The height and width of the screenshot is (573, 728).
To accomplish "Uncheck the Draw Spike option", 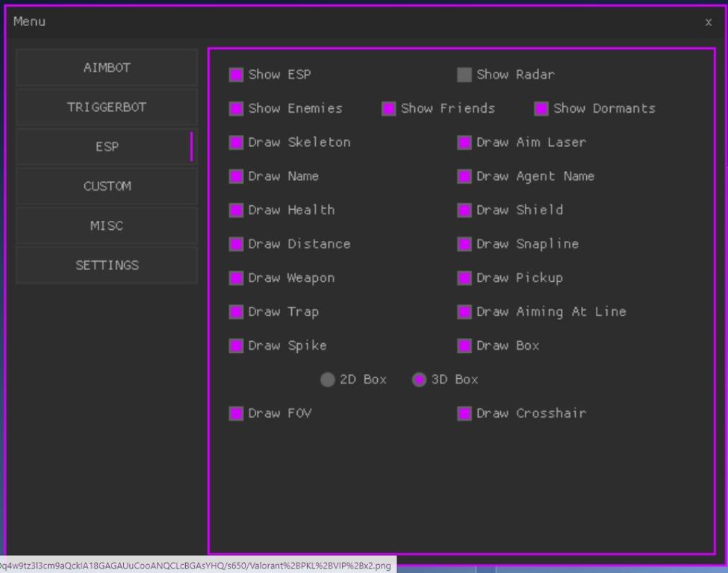I will tap(236, 346).
